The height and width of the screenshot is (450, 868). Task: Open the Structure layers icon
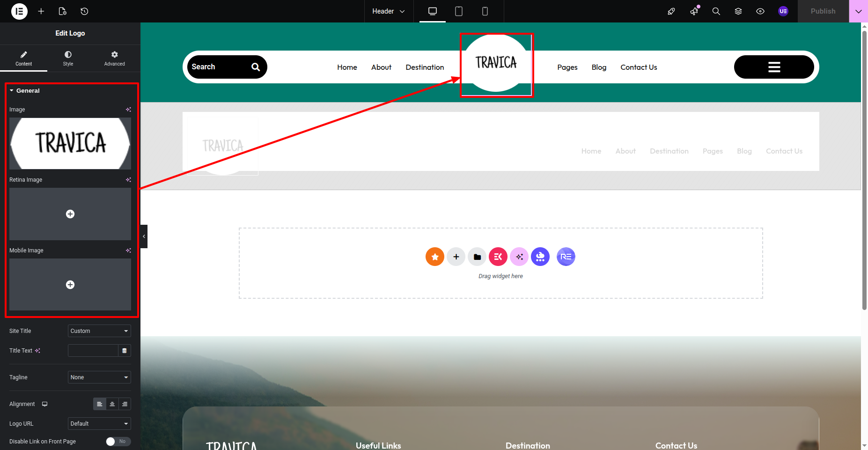(x=738, y=11)
